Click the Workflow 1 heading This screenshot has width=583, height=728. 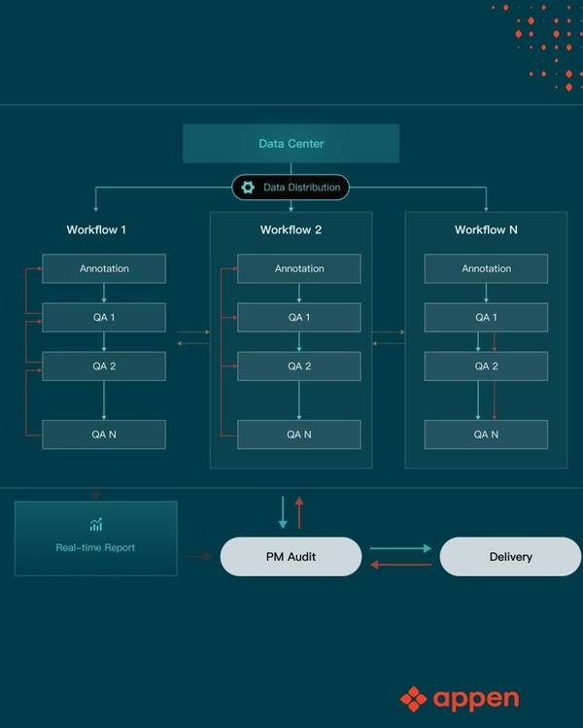(96, 229)
